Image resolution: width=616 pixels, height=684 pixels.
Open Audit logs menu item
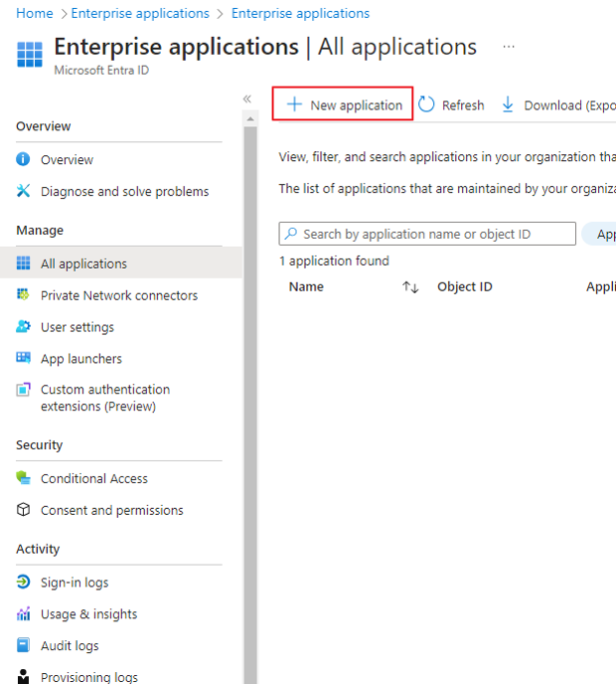(x=70, y=646)
